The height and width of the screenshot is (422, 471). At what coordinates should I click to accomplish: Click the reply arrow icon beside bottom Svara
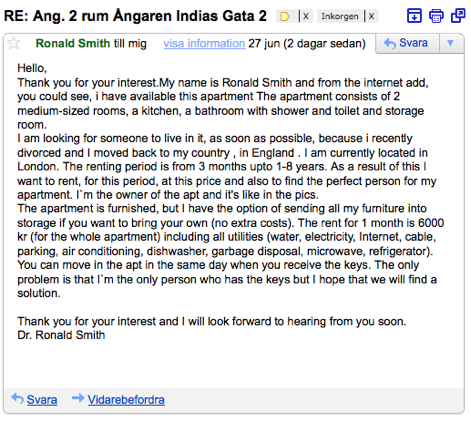[x=17, y=398]
